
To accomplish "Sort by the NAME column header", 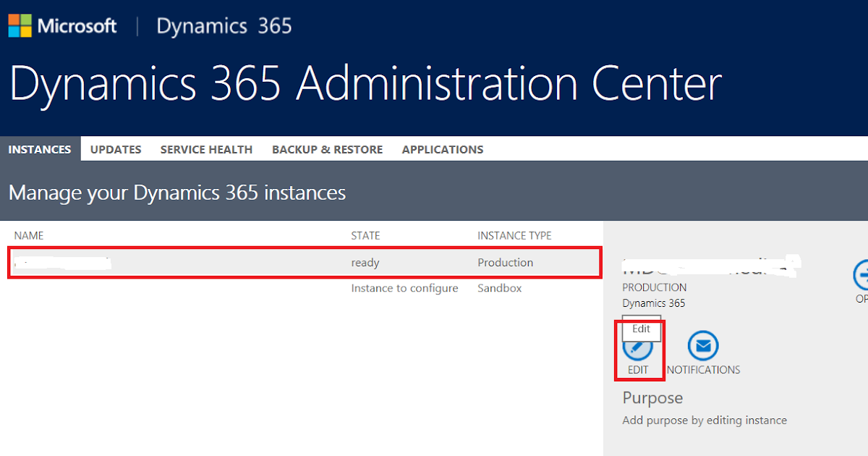I will click(x=29, y=235).
